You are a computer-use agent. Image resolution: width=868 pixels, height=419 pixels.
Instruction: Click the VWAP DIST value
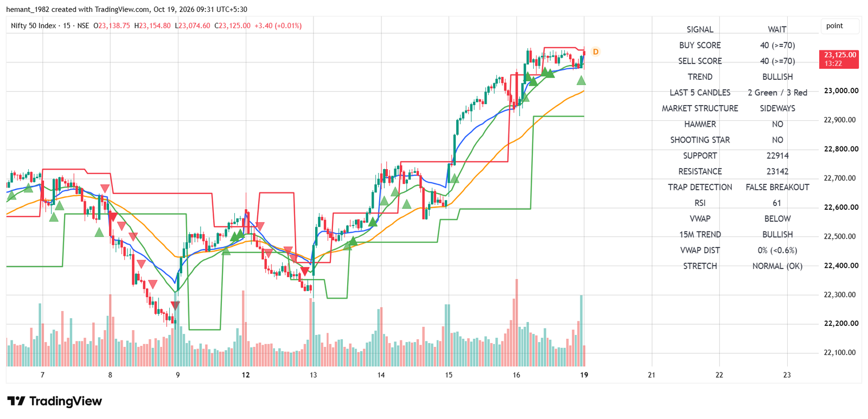pyautogui.click(x=777, y=251)
